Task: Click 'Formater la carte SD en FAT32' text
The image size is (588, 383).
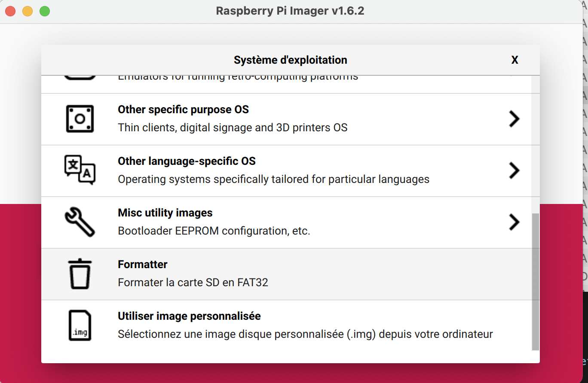Action: [x=193, y=283]
